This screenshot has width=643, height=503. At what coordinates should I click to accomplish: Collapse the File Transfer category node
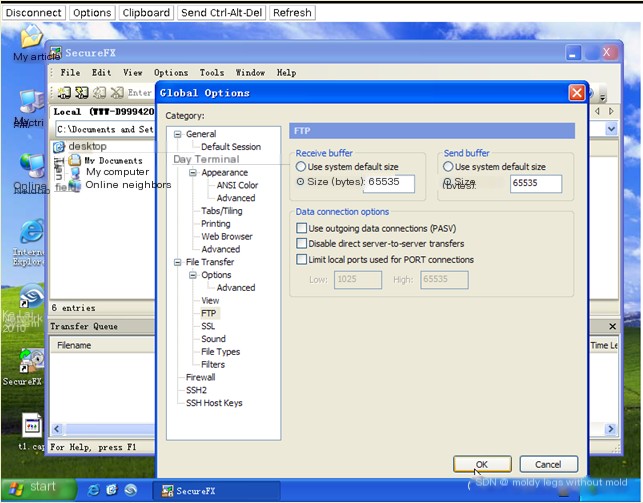coord(178,262)
